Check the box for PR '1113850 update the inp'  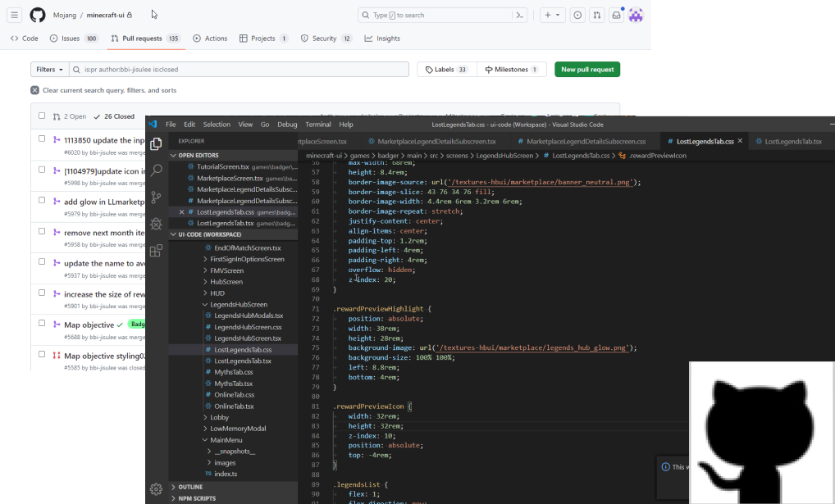(42, 138)
